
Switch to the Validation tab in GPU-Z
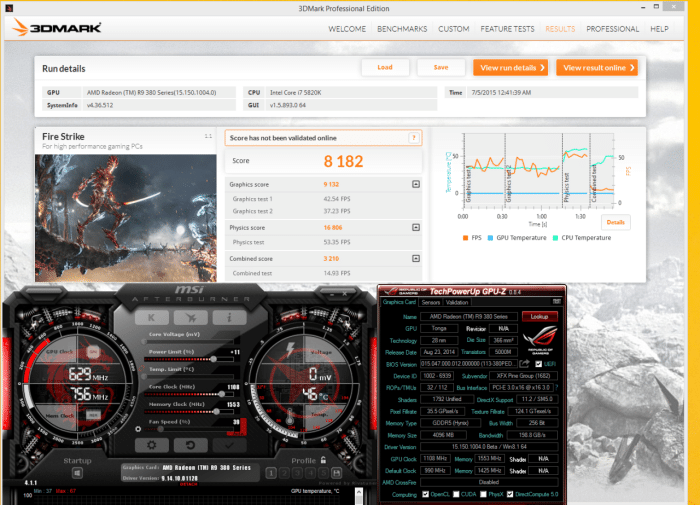[457, 302]
